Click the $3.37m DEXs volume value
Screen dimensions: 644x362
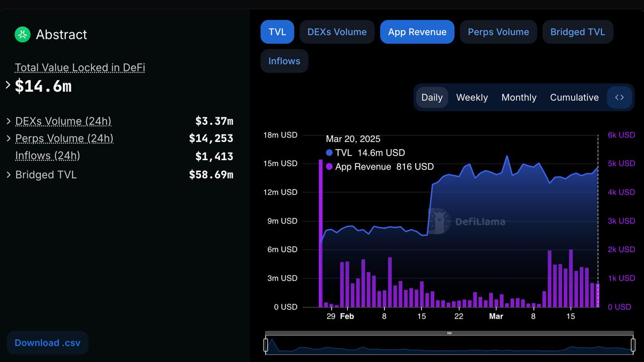(214, 121)
